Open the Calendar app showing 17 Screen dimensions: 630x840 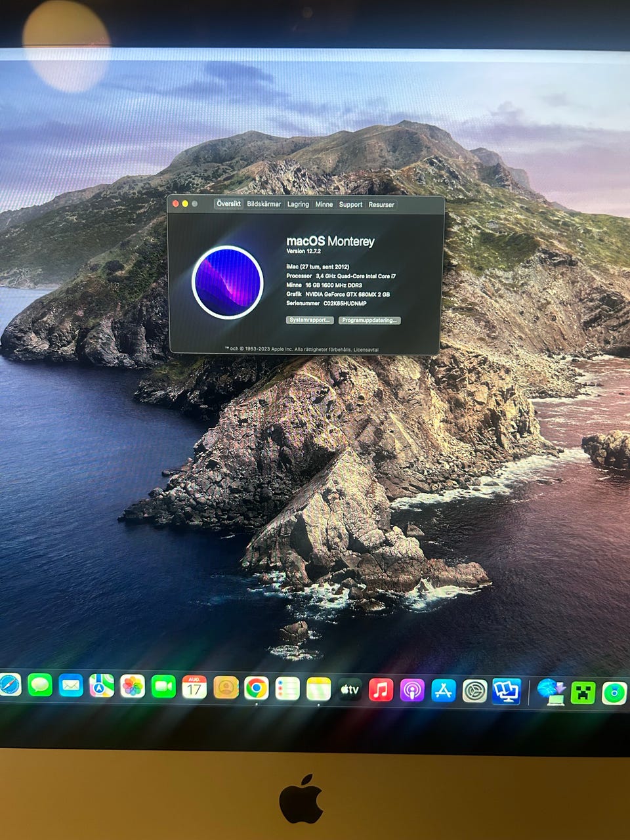pyautogui.click(x=194, y=687)
